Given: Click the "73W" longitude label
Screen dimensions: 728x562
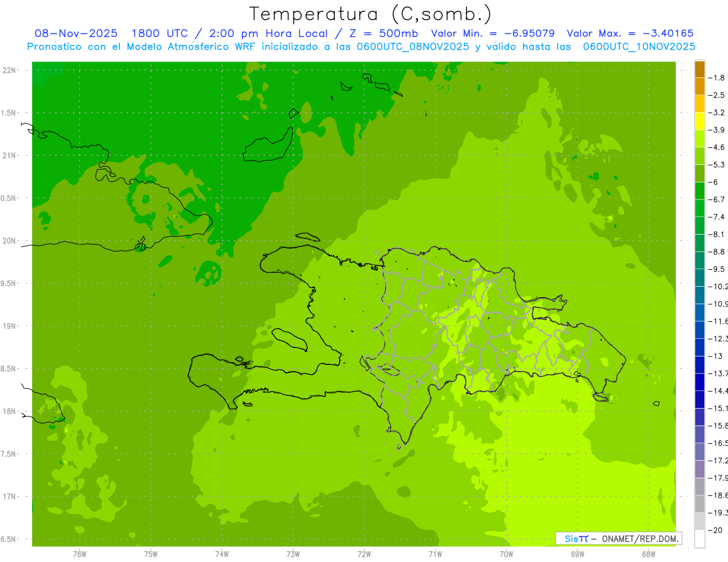Looking at the screenshot, I should tap(293, 554).
